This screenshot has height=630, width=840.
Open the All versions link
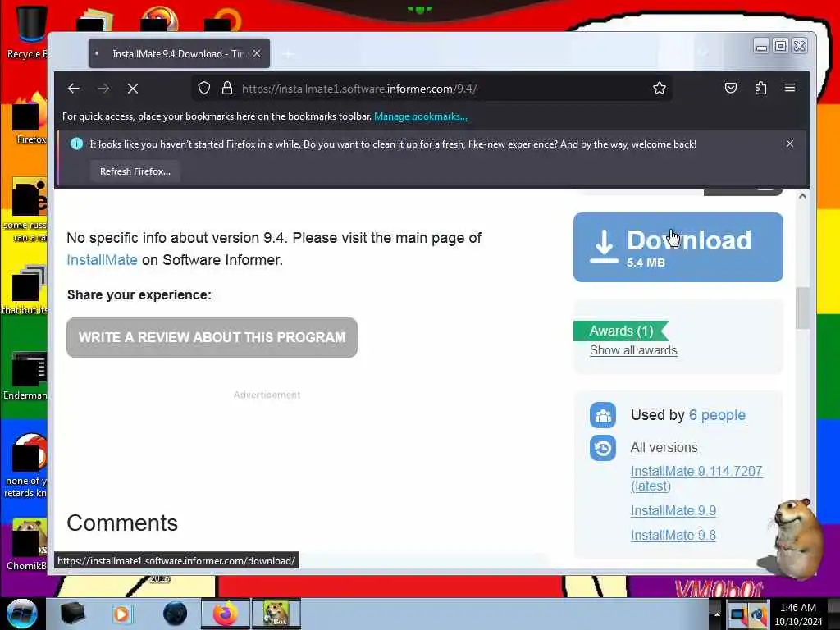pos(664,447)
